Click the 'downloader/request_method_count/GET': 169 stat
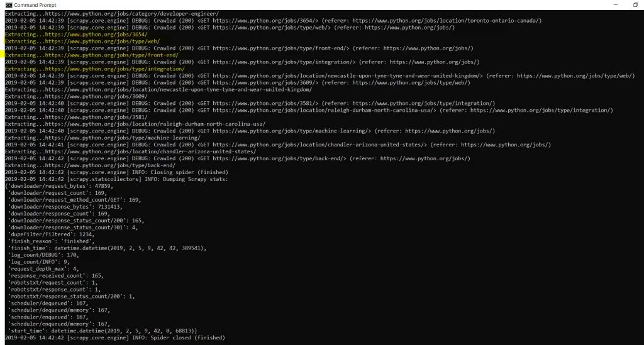 click(x=75, y=200)
